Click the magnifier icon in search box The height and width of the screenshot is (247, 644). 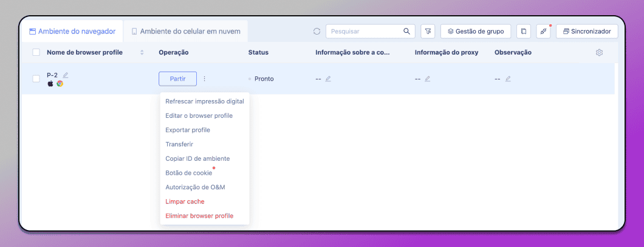(x=406, y=31)
